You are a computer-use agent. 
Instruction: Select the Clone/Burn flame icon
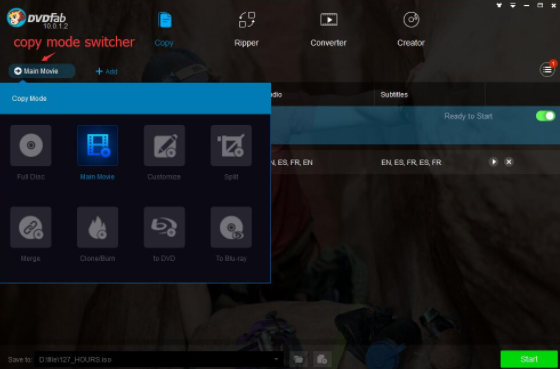click(x=98, y=227)
